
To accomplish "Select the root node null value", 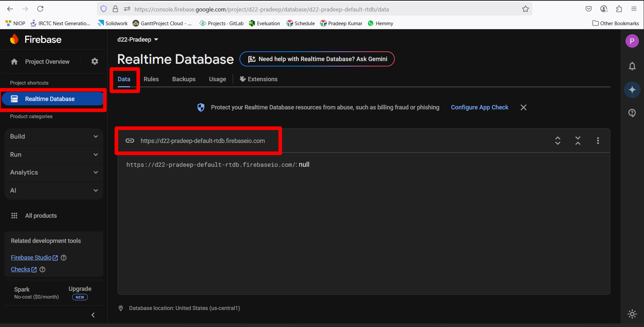I will (304, 165).
